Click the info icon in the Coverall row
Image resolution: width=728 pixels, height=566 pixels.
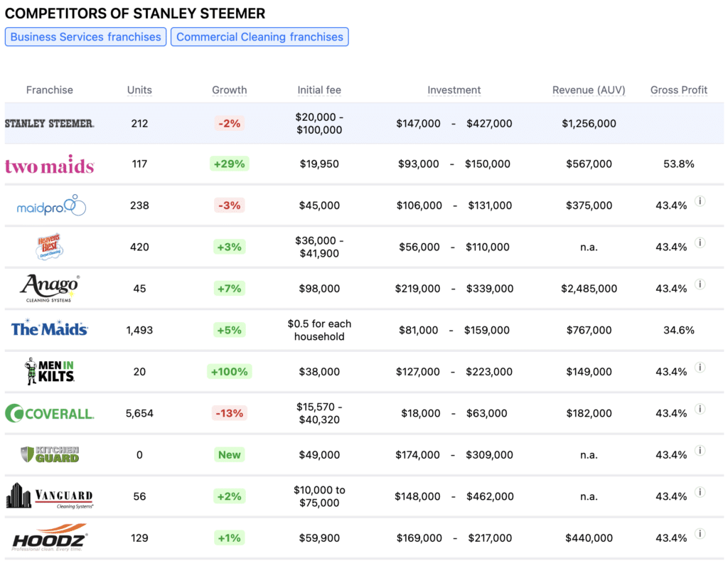pyautogui.click(x=700, y=409)
